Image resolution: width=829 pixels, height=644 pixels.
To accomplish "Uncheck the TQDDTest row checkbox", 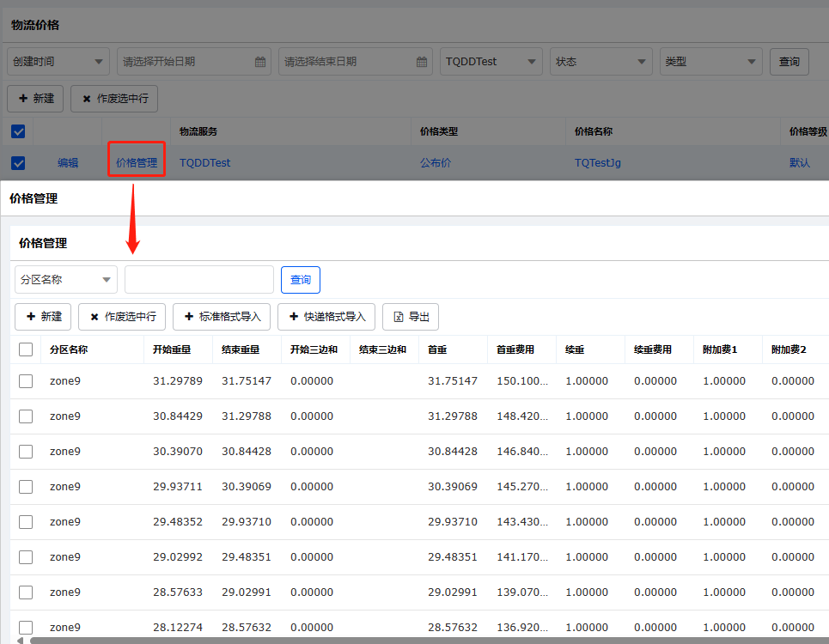I will click(18, 163).
